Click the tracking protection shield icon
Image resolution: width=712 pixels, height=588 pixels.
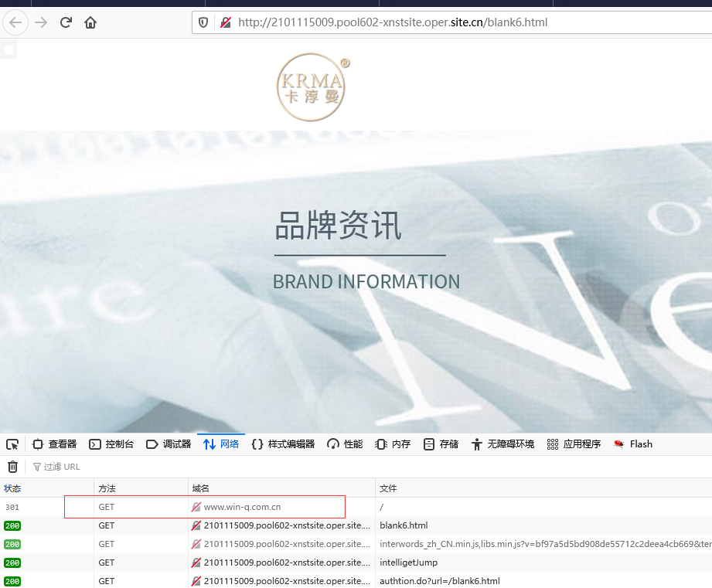click(x=203, y=22)
